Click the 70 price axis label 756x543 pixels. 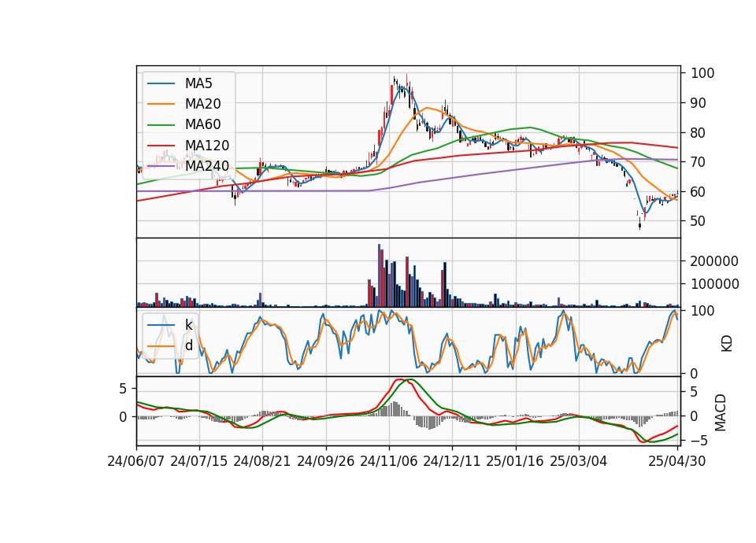click(x=699, y=162)
